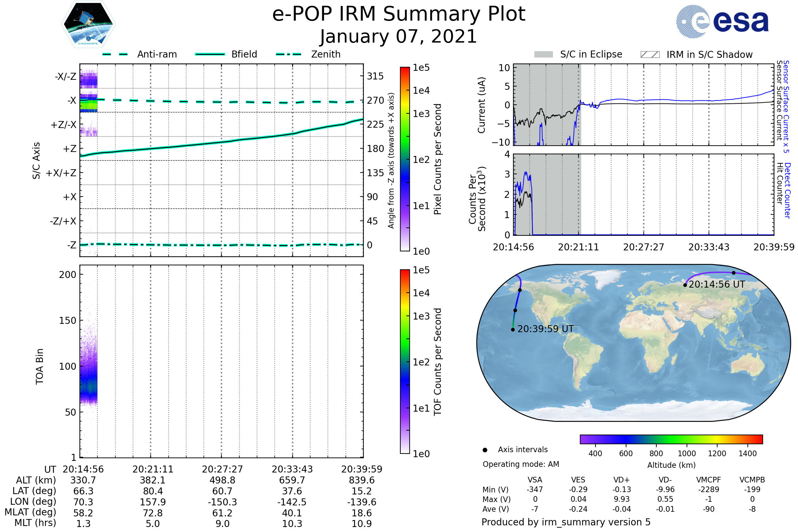Click the hatched IRM in S/C Shadow swatch
The width and height of the screenshot is (798, 532).
pos(650,55)
